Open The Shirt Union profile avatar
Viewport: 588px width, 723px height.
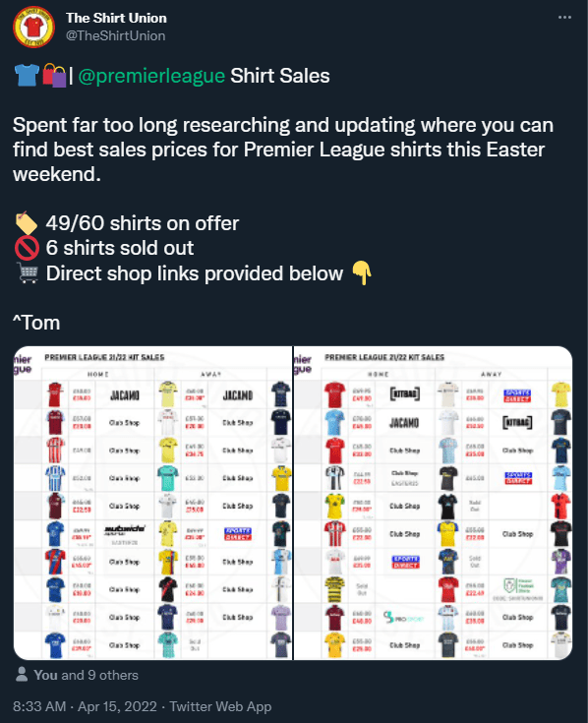coord(33,27)
